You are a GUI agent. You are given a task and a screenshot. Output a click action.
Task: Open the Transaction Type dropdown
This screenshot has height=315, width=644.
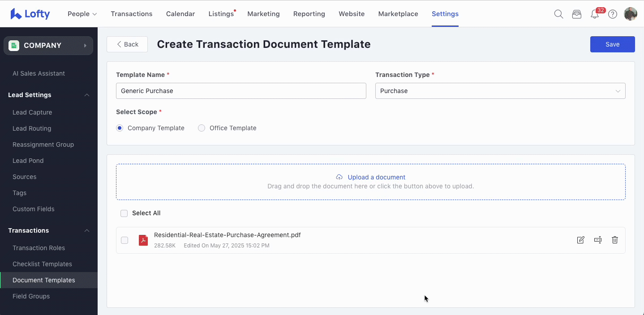[500, 91]
